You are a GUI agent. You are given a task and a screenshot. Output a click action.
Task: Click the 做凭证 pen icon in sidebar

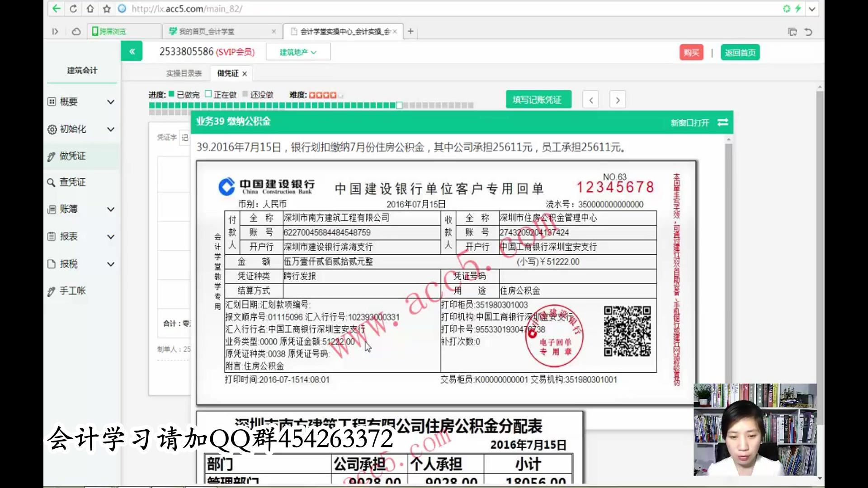coord(52,156)
